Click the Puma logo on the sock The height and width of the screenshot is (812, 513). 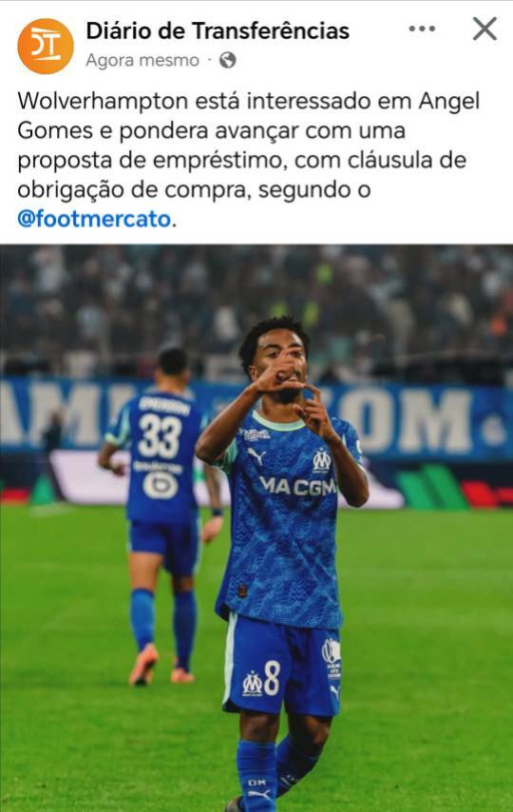(x=257, y=794)
